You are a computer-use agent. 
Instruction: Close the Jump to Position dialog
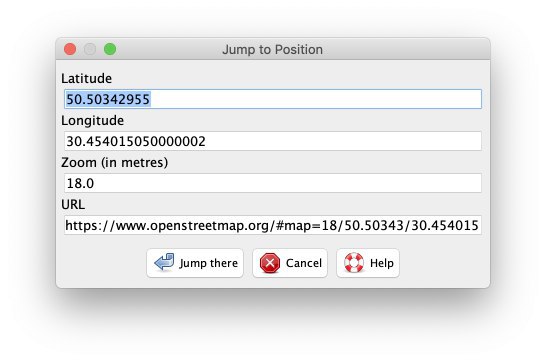pyautogui.click(x=70, y=49)
